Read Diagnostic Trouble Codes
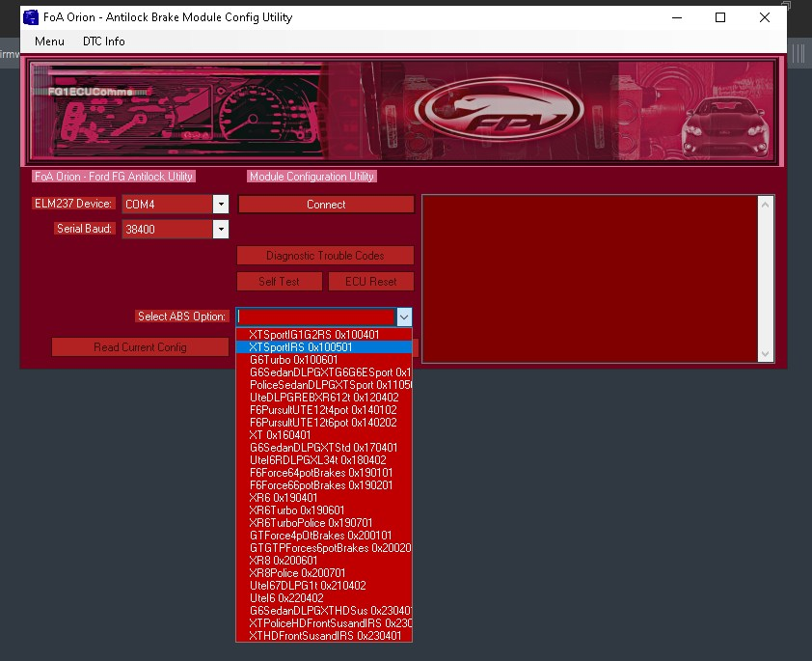Image resolution: width=812 pixels, height=661 pixels. click(324, 255)
